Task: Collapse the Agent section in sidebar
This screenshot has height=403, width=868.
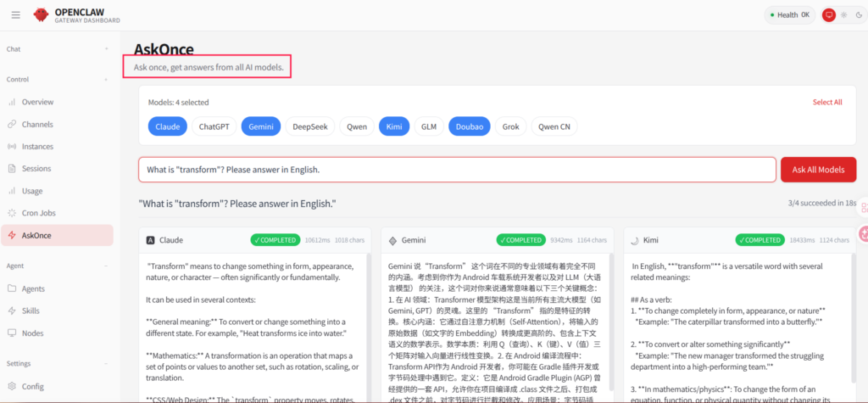Action: pyautogui.click(x=106, y=266)
